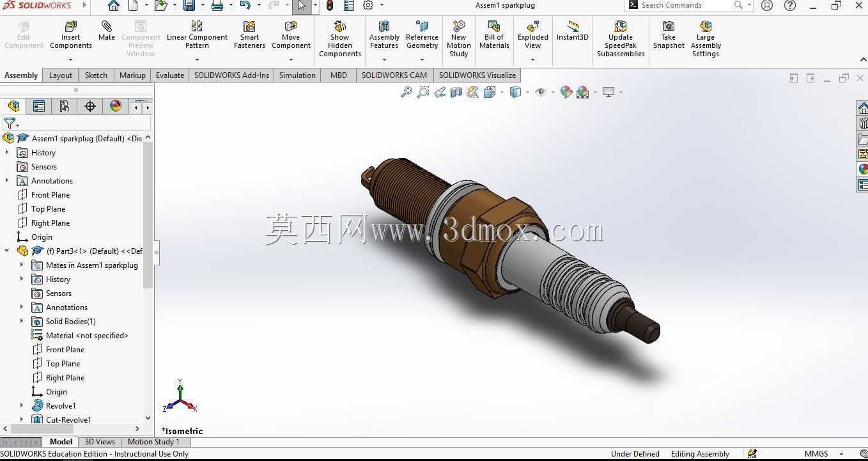Viewport: 868px width, 461px height.
Task: Expand the Exploded View dropdown arrow
Action: (533, 60)
